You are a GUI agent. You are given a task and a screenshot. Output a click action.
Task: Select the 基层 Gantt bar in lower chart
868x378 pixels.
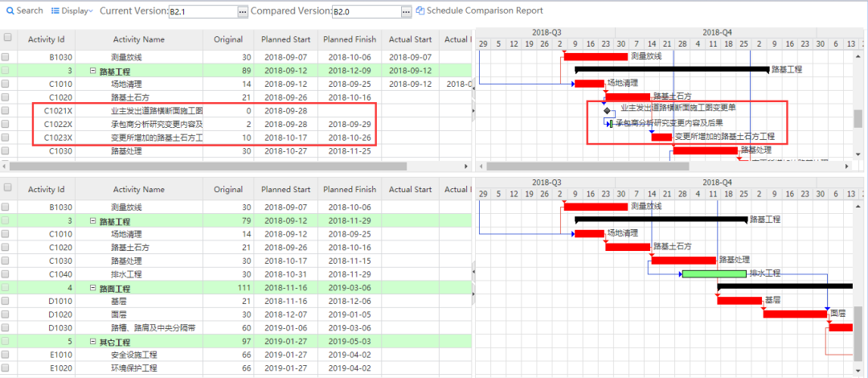tap(739, 301)
